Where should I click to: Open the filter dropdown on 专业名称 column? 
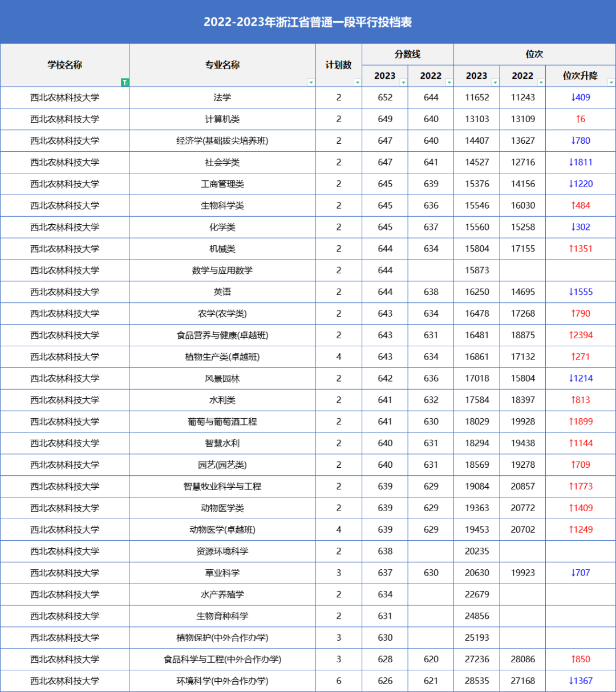point(311,83)
